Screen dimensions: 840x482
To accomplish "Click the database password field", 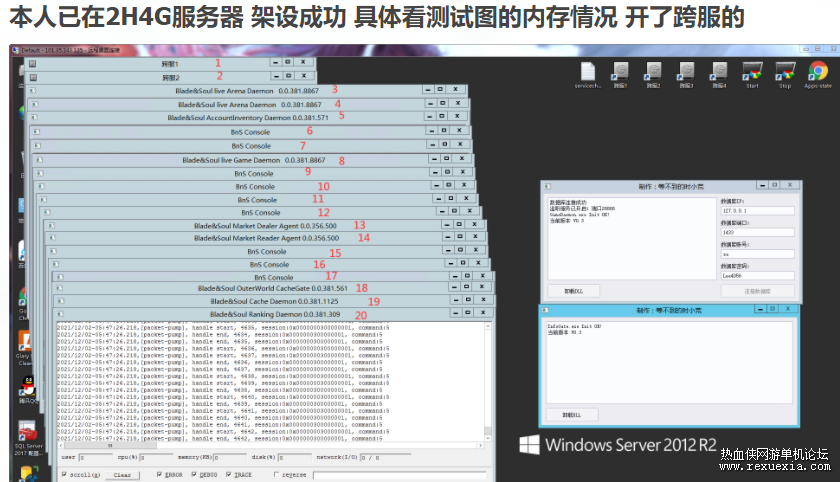I will (x=758, y=276).
